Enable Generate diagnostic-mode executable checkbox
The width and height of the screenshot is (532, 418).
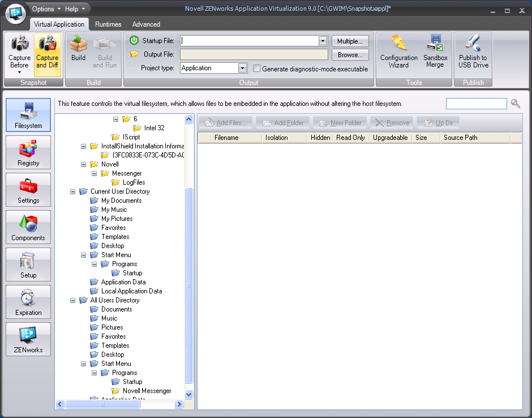257,69
